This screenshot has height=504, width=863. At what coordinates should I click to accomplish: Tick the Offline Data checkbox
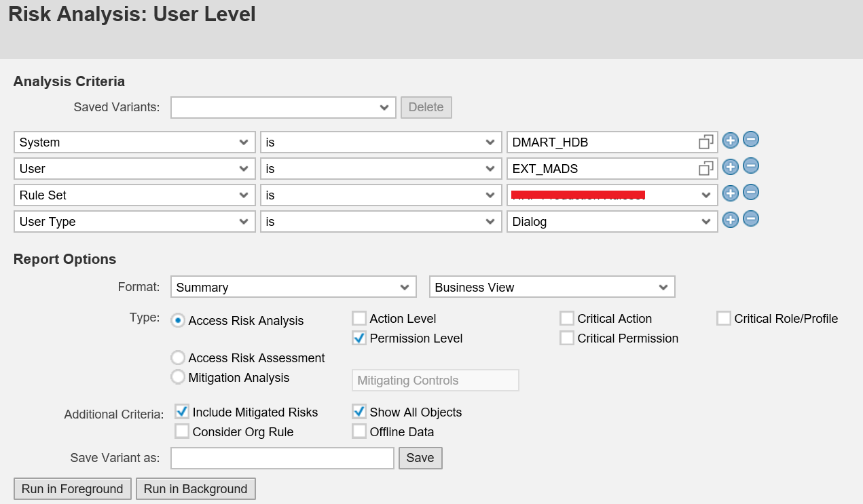(359, 431)
